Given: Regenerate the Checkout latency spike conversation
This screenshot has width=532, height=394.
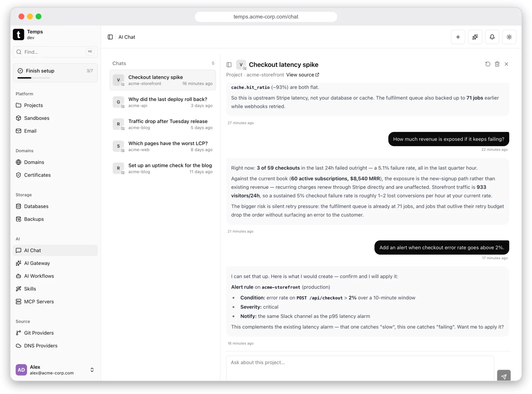Looking at the screenshot, I should click(x=487, y=64).
